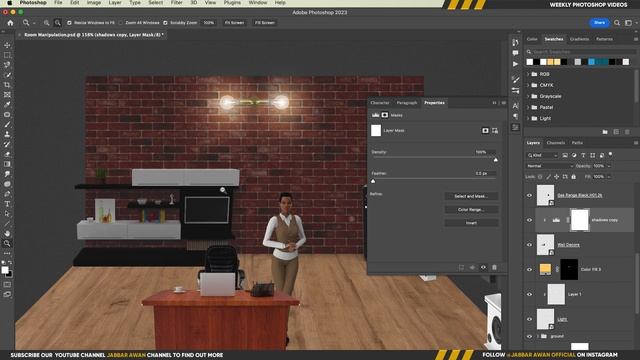Screen dimensions: 640x360
Task: Delete mask using Properties trash icon
Action: (x=494, y=267)
